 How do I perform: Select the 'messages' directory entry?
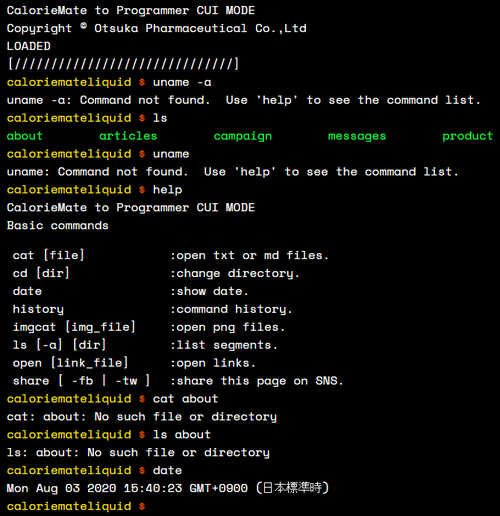(x=357, y=136)
